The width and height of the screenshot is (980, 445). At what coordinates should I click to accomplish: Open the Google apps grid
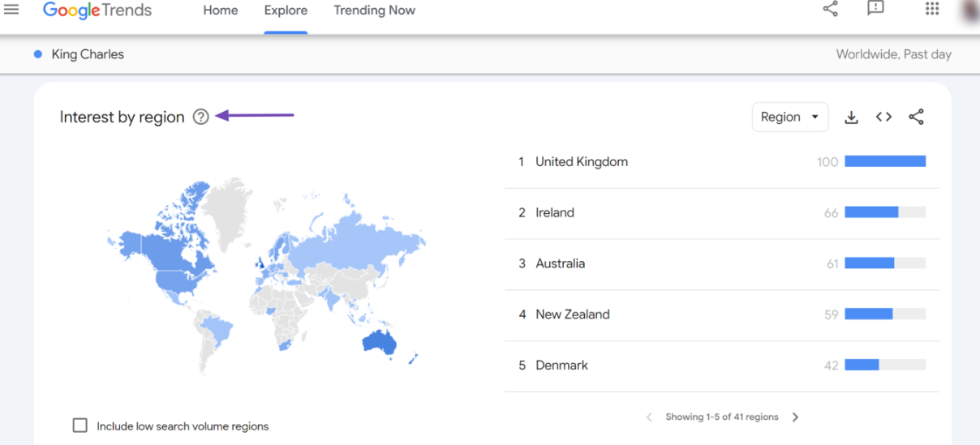point(932,9)
